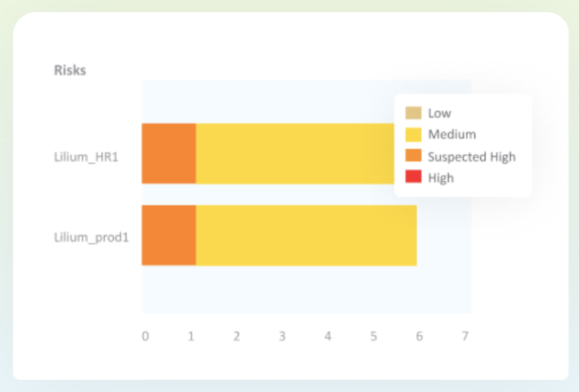Screen dimensions: 579x392
Task: Click the 6 tick on the x-axis
Action: pyautogui.click(x=419, y=336)
